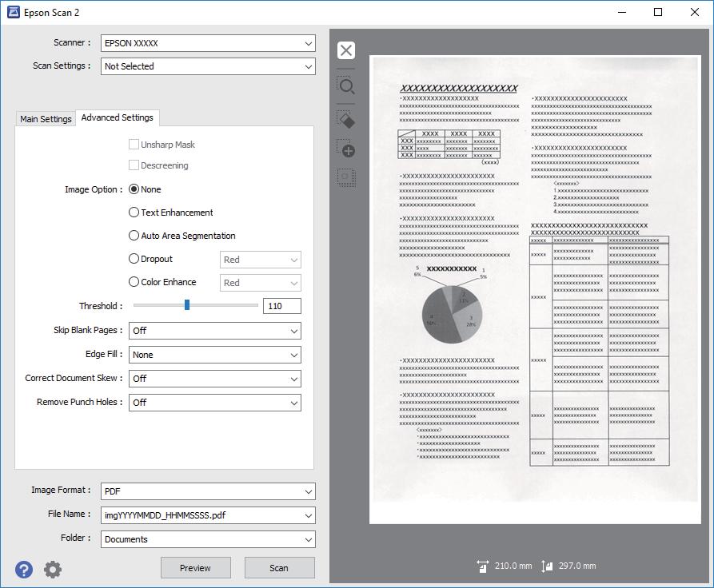The width and height of the screenshot is (714, 588).
Task: Click the greyed marquee tool icon
Action: 346,177
